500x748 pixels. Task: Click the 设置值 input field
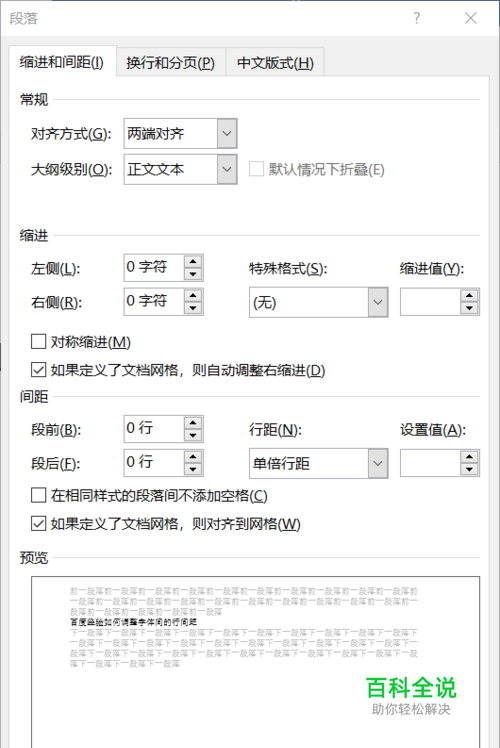430,463
